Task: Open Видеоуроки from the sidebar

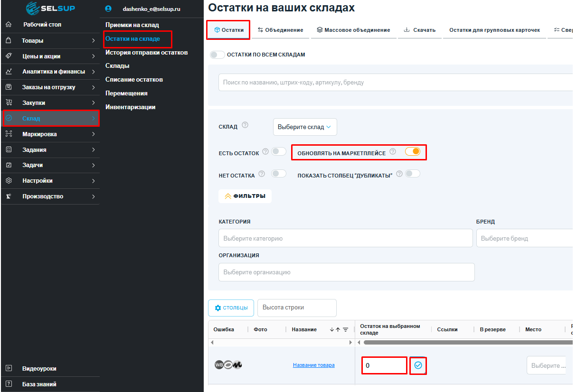Action: click(39, 368)
